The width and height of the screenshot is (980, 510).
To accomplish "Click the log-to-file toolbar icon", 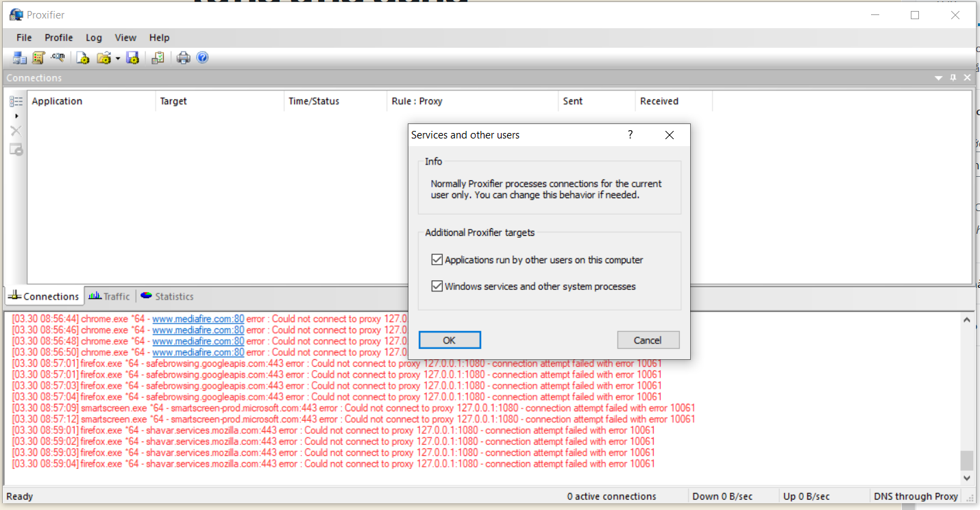I will click(x=83, y=58).
